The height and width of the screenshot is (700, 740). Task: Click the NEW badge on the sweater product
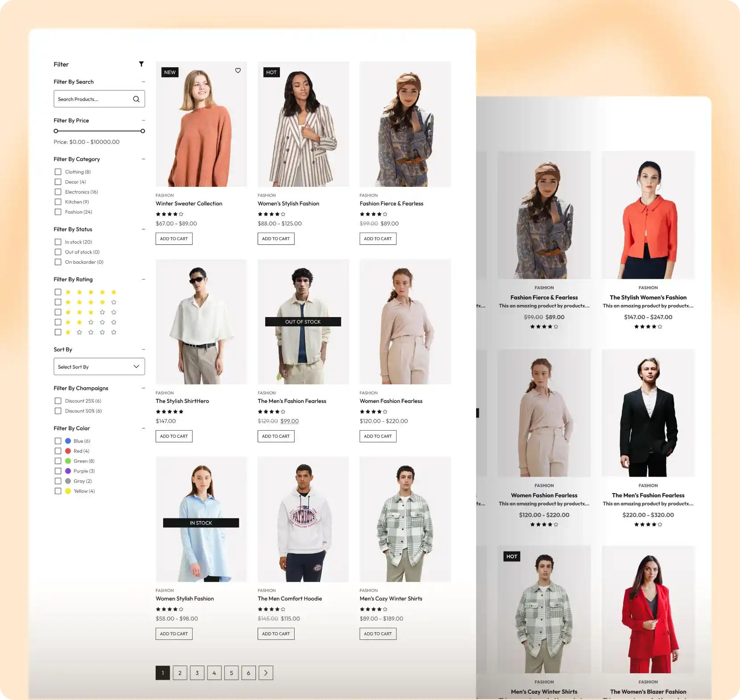[169, 72]
